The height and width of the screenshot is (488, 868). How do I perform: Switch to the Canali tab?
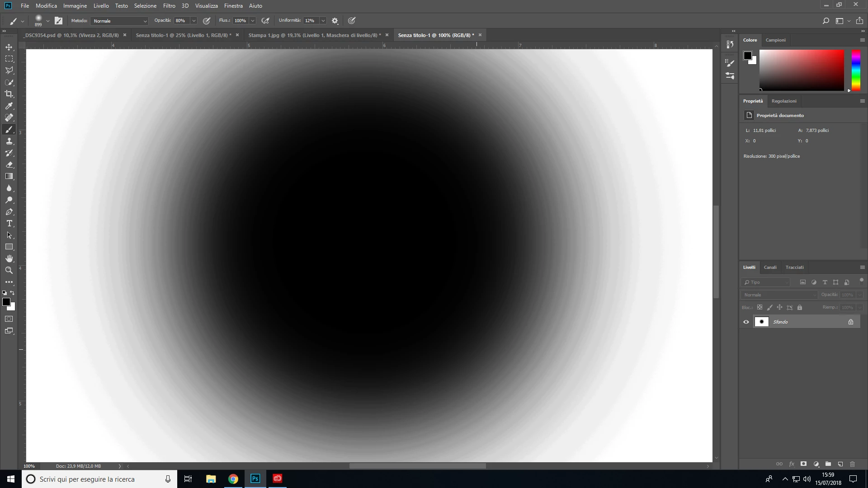770,267
